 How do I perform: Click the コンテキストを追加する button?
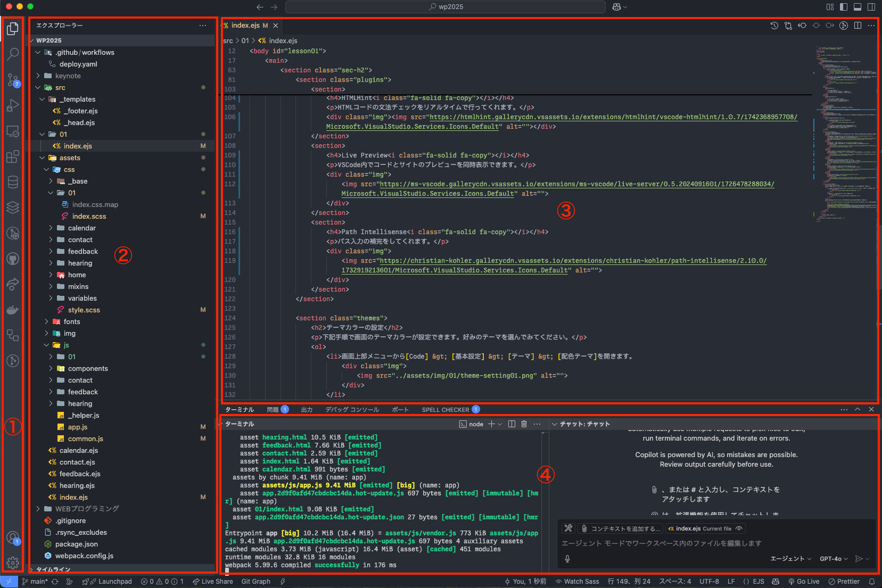pyautogui.click(x=621, y=528)
